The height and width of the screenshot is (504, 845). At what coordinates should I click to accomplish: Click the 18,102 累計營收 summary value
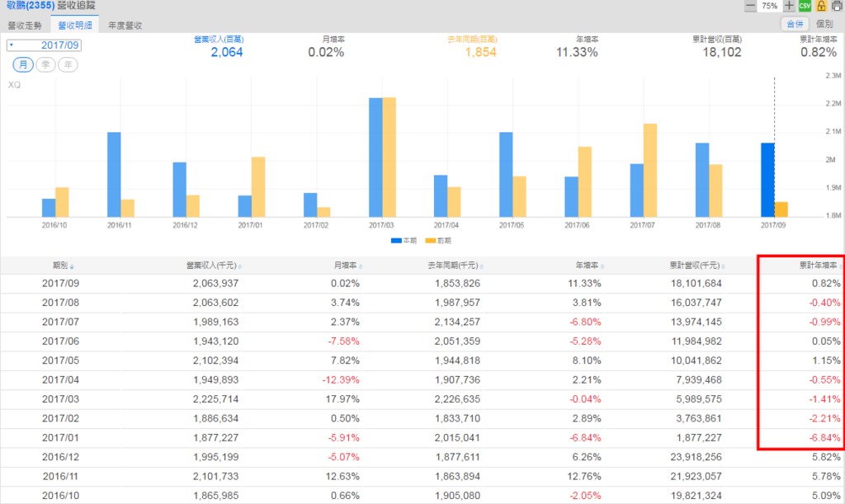[722, 52]
